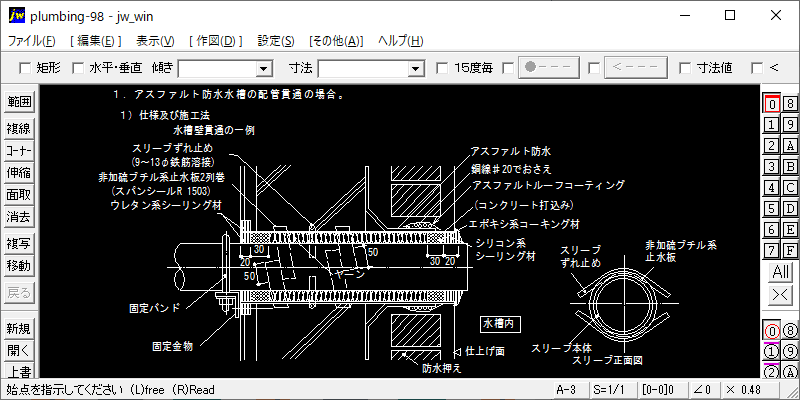Choose the コーナー (corner) tool
The image size is (800, 400).
[x=19, y=150]
